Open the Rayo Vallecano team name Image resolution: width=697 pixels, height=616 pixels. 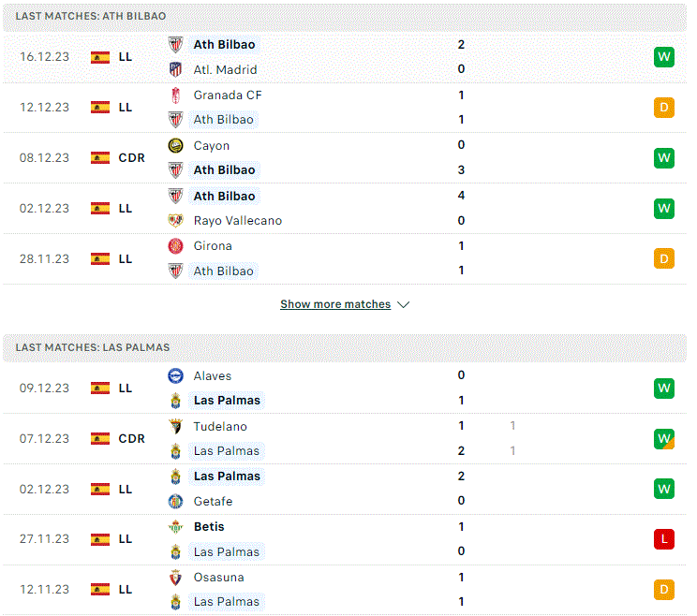tap(238, 221)
